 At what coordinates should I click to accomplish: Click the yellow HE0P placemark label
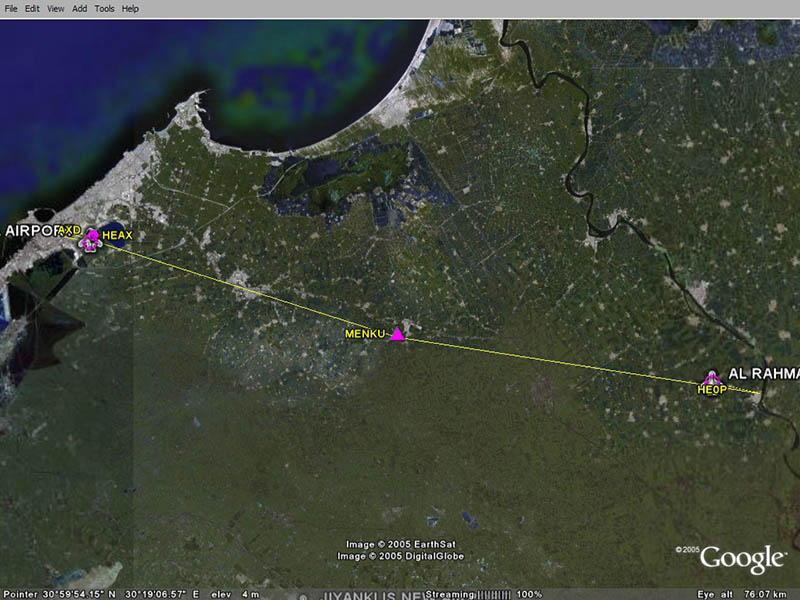tap(711, 390)
